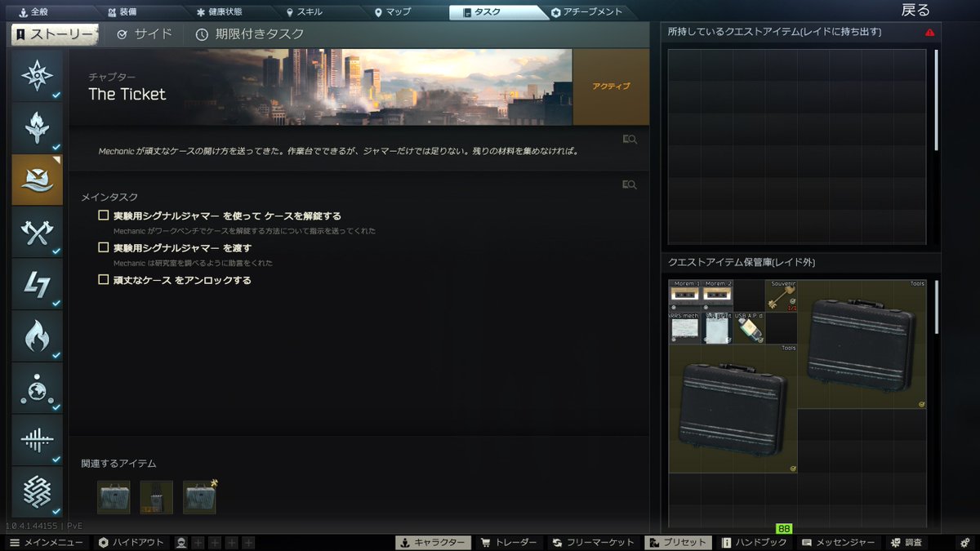980x551 pixels.
Task: Click scrollbar of quest item storage panel
Action: (936, 307)
